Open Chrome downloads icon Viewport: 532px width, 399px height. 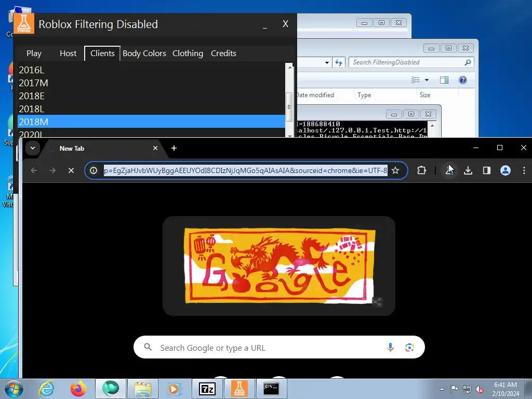tap(468, 170)
